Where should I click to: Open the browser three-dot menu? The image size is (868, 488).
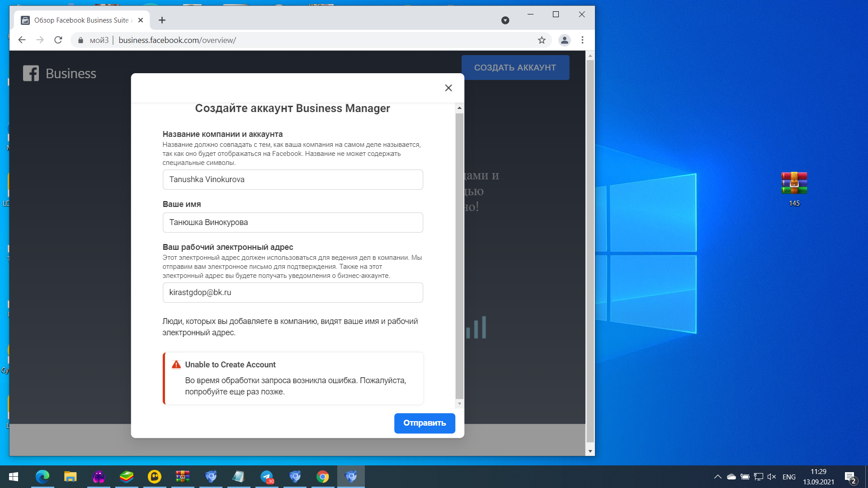pyautogui.click(x=582, y=40)
